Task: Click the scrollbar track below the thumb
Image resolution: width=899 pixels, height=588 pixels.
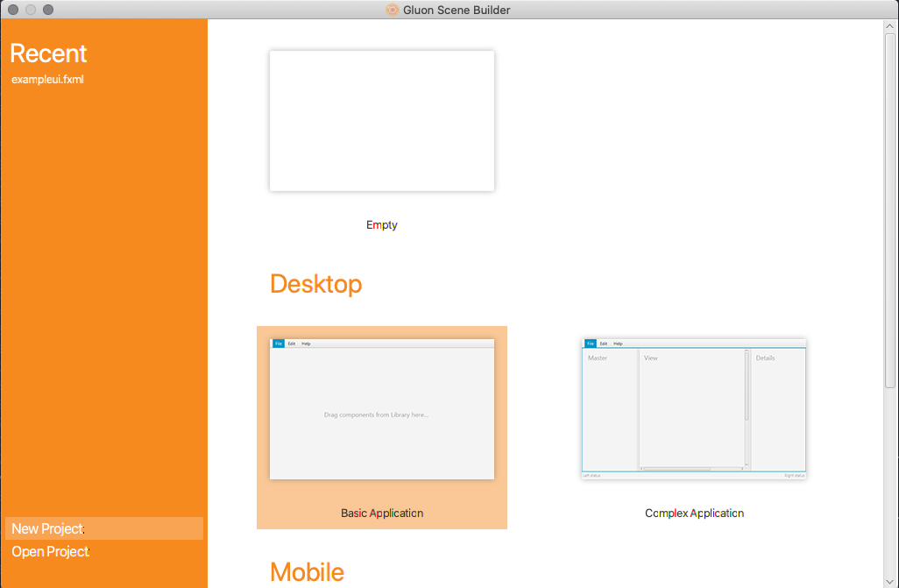Action: click(x=890, y=482)
